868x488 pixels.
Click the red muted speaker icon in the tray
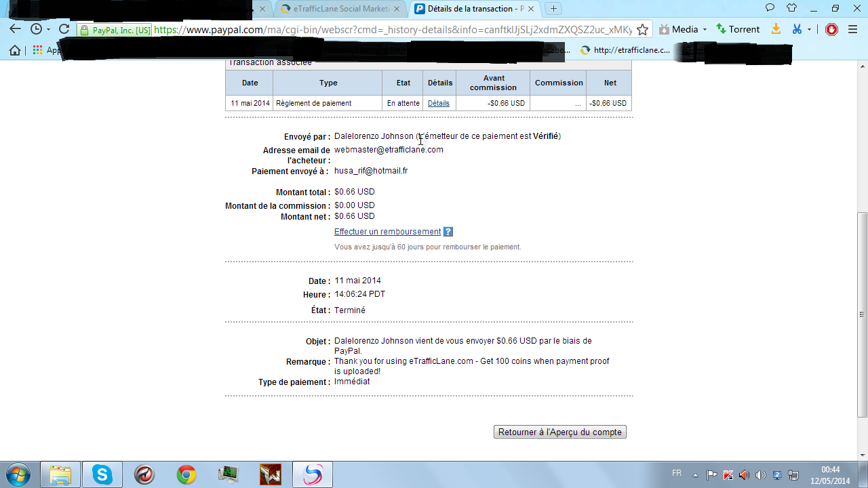745,475
